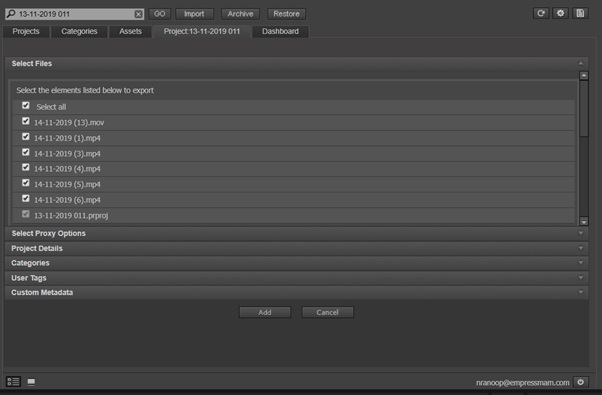The width and height of the screenshot is (602, 395).
Task: Click the file list scrollbar thumb
Action: [584, 108]
